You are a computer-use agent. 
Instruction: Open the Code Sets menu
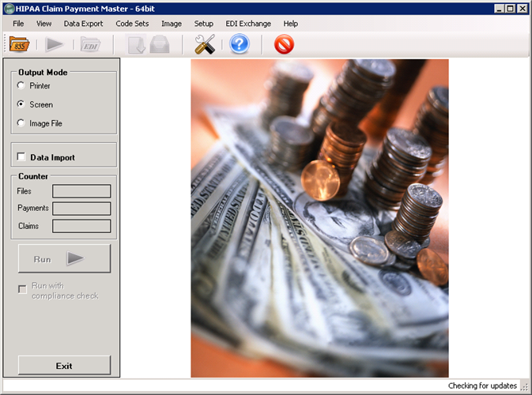click(132, 24)
